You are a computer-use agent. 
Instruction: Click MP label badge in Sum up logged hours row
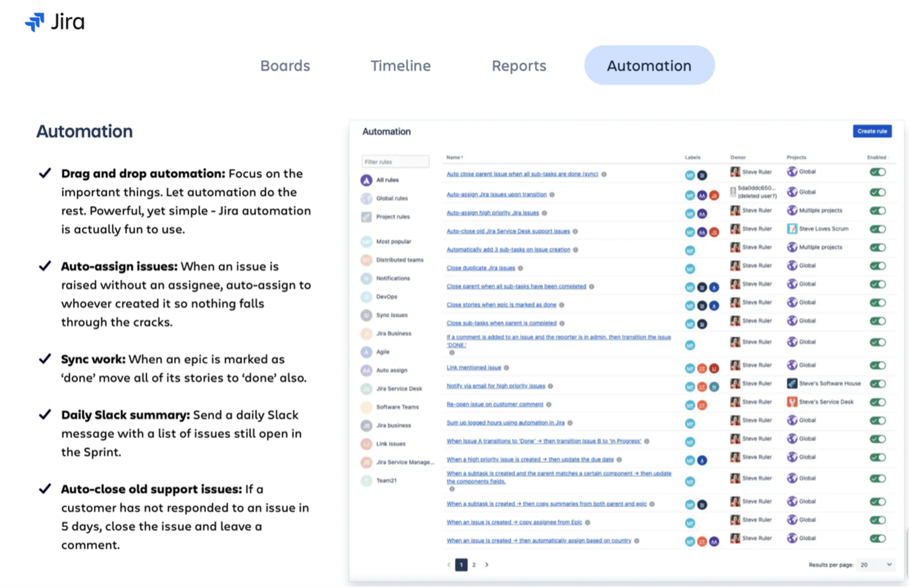(x=690, y=423)
